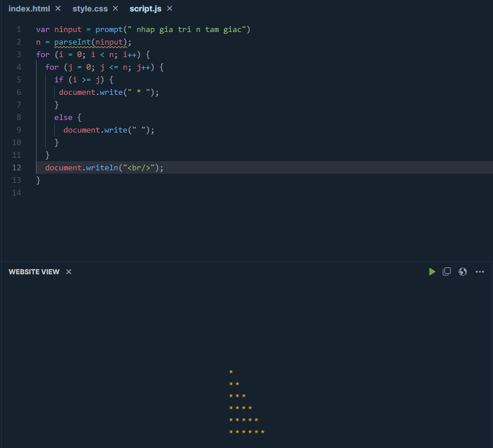Click line number 12 in the gutter

[17, 167]
